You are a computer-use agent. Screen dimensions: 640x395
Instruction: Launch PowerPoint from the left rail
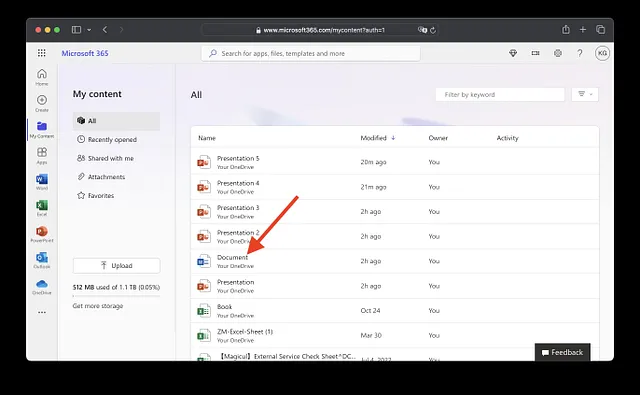pos(42,234)
